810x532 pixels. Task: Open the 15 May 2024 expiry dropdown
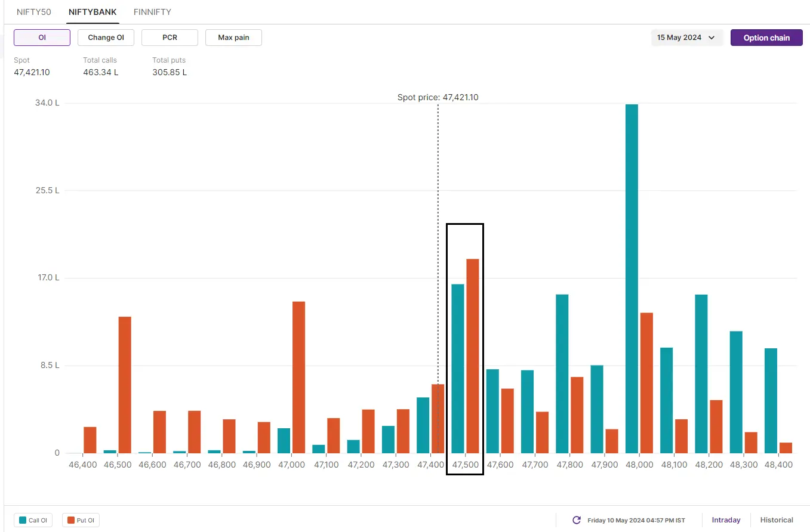pyautogui.click(x=687, y=38)
